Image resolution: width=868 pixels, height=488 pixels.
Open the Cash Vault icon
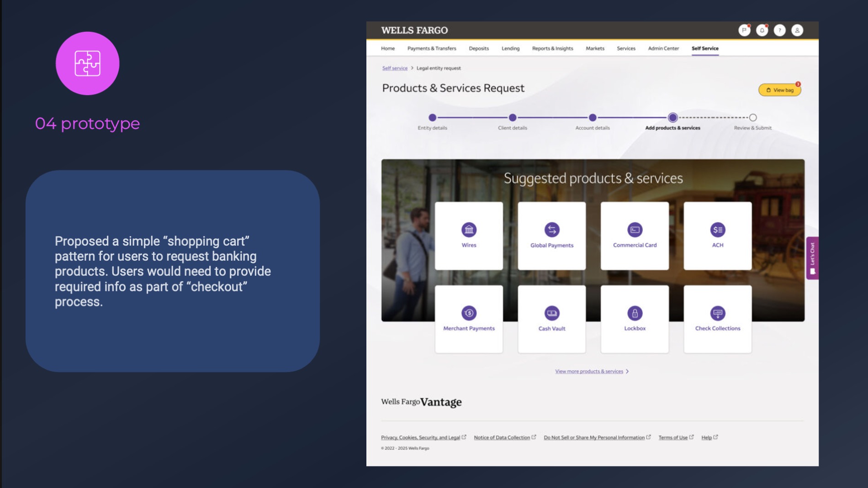[551, 313]
